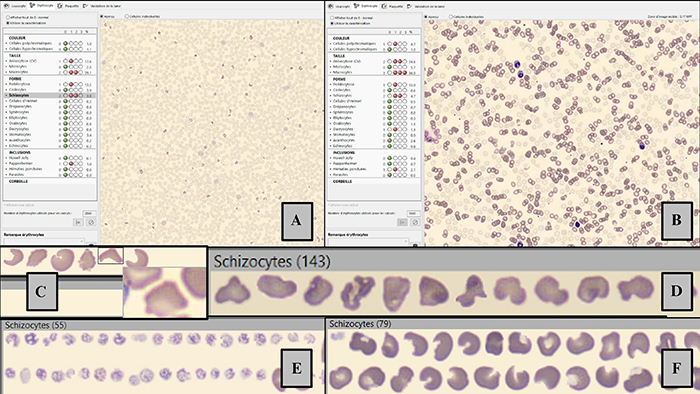
Task: Select 'Cellules individuelles' radio in panel A
Action: [127, 16]
